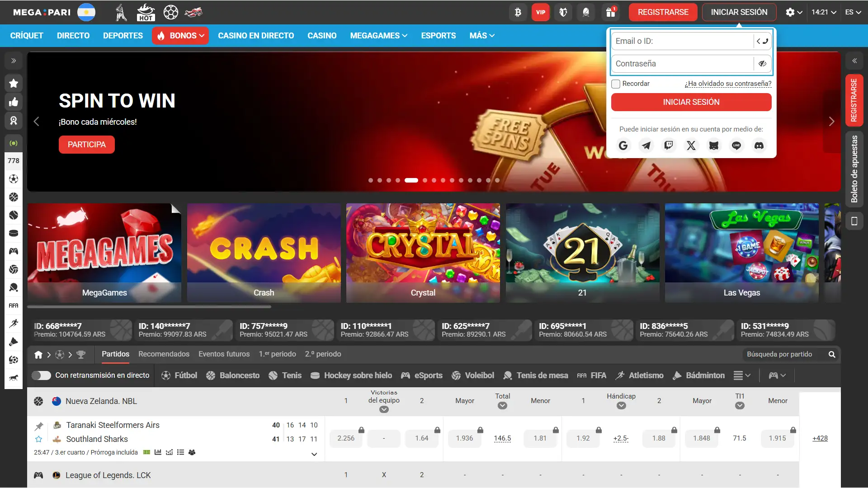This screenshot has height=488, width=868.
Task: Open the 14:21 time dropdown
Action: pyautogui.click(x=824, y=12)
